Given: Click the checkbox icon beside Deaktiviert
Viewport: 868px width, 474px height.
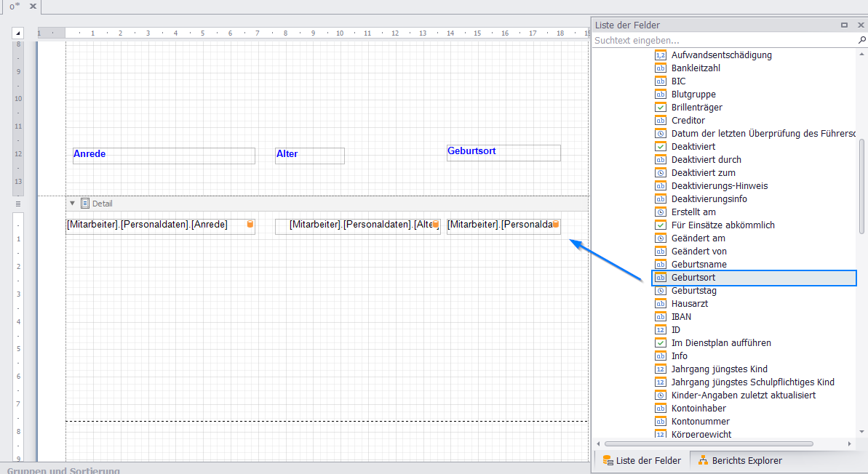Looking at the screenshot, I should point(661,147).
